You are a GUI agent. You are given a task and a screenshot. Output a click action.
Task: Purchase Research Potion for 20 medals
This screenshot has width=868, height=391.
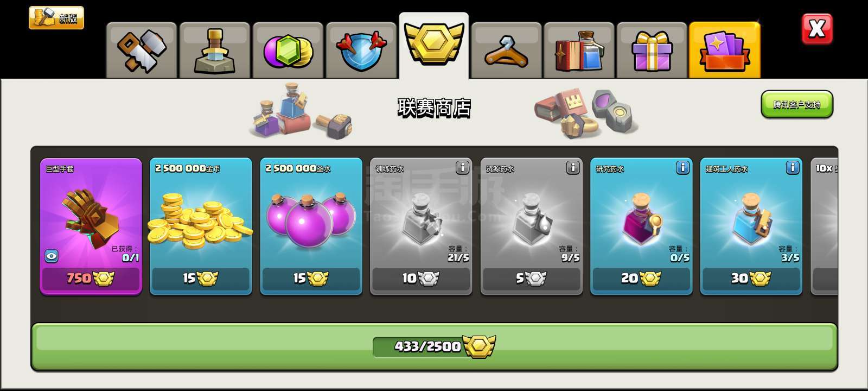[x=641, y=279]
